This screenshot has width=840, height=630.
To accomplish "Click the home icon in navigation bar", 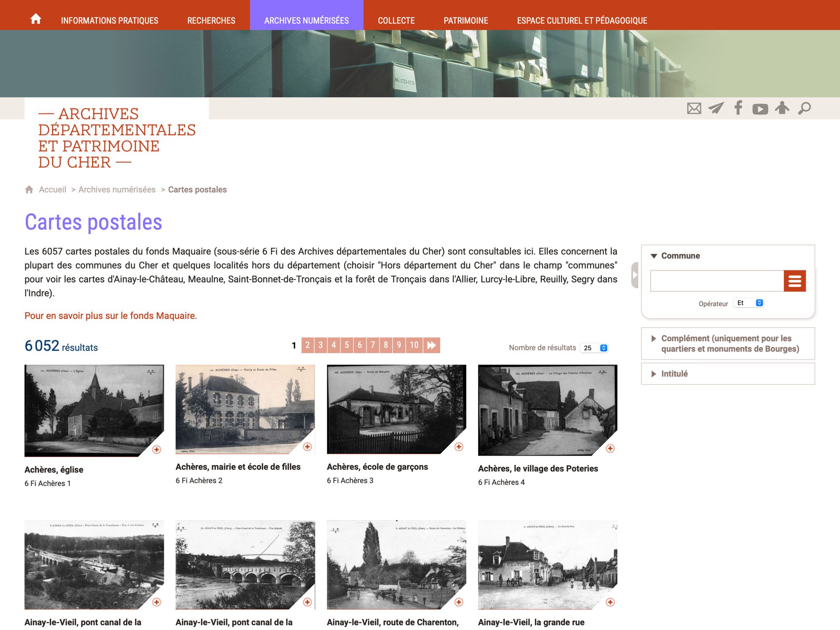I will (36, 19).
